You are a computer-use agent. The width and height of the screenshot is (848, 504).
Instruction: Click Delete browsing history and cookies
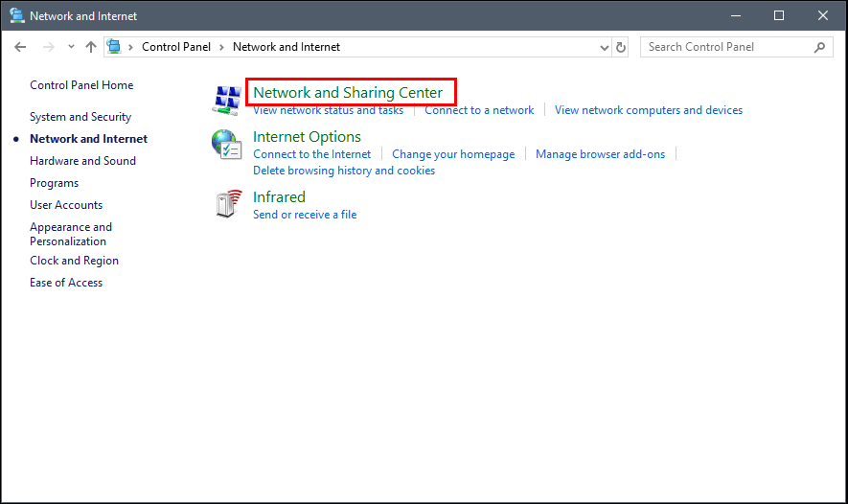click(x=344, y=171)
